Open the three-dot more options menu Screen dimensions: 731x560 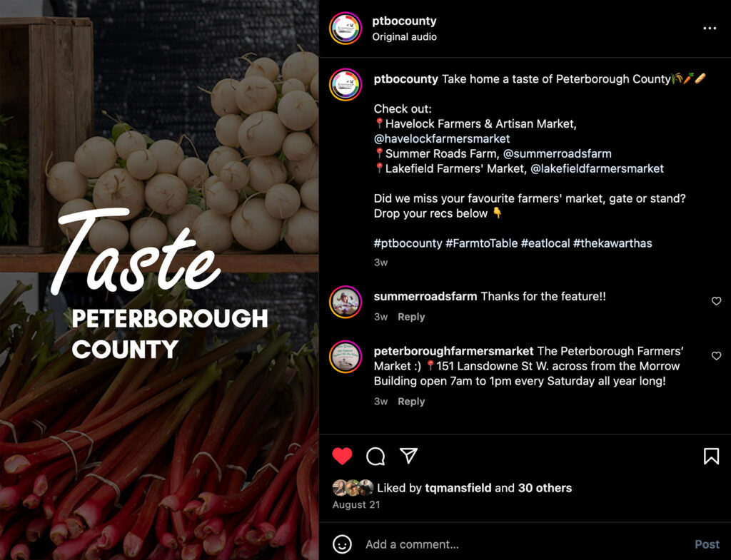710,29
